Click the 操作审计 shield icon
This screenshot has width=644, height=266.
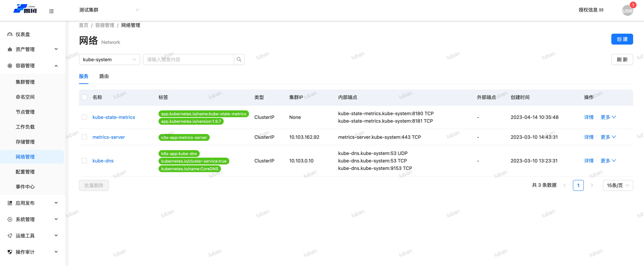[x=10, y=252]
